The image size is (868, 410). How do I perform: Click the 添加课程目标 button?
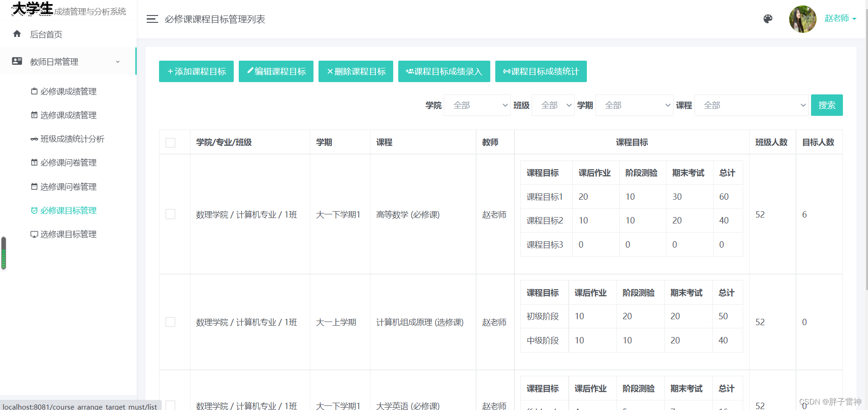pyautogui.click(x=196, y=72)
